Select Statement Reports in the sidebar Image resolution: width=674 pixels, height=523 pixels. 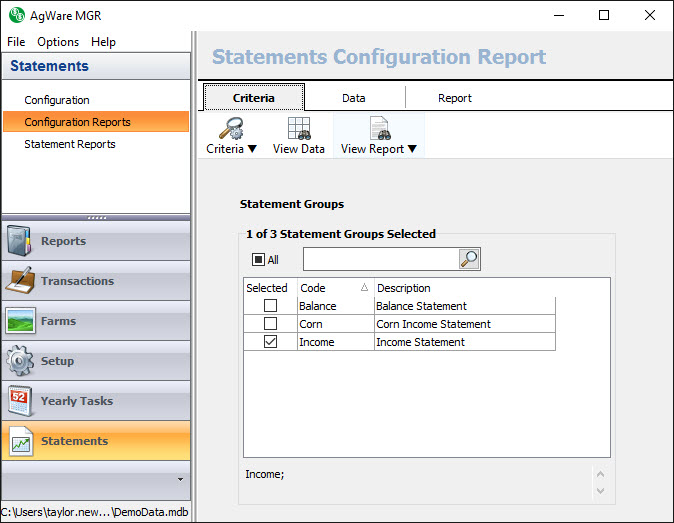pos(70,144)
